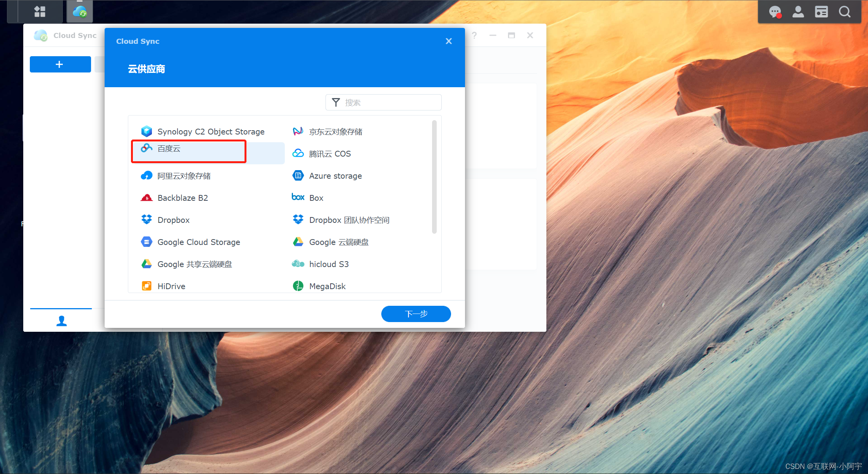Click the provider list vertical scrollbar
Image resolution: width=868 pixels, height=474 pixels.
(434, 177)
